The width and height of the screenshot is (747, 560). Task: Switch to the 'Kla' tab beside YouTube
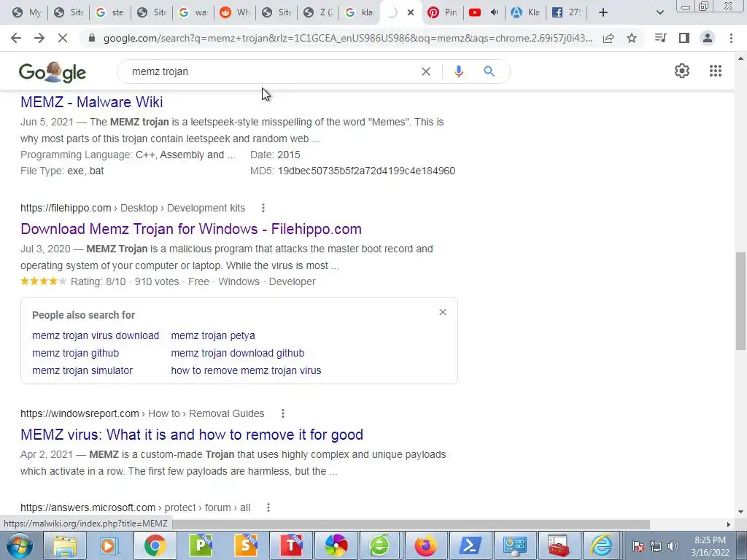525,12
